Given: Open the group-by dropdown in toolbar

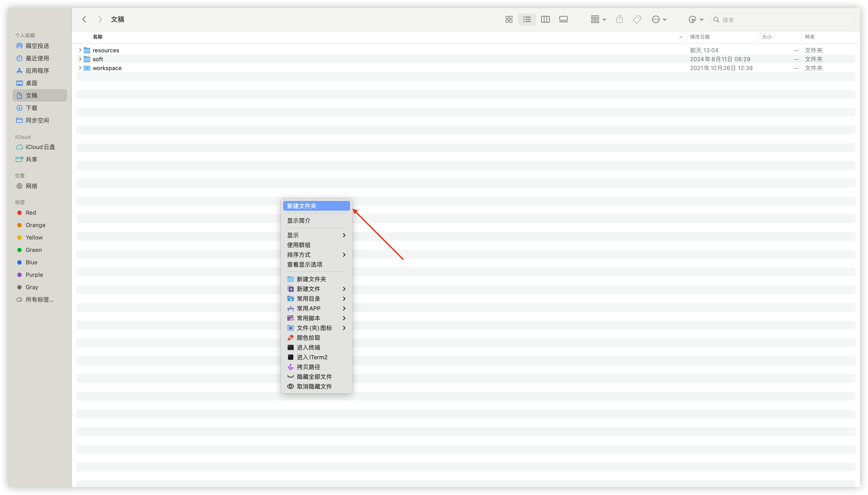Looking at the screenshot, I should [x=598, y=19].
